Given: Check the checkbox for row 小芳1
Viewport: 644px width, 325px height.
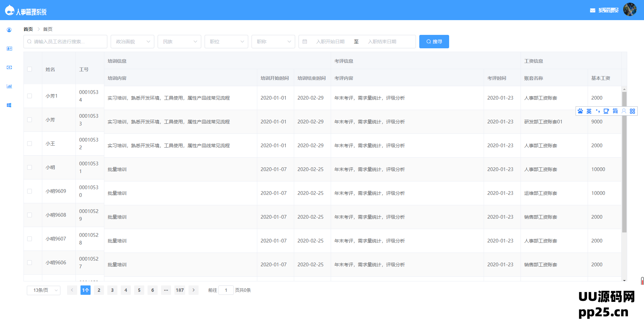Looking at the screenshot, I should 30,96.
